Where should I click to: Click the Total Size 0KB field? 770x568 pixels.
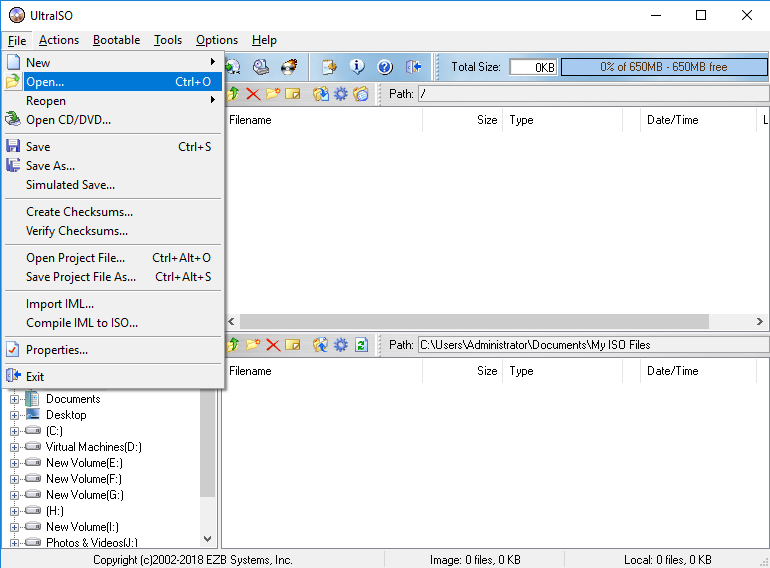point(533,67)
